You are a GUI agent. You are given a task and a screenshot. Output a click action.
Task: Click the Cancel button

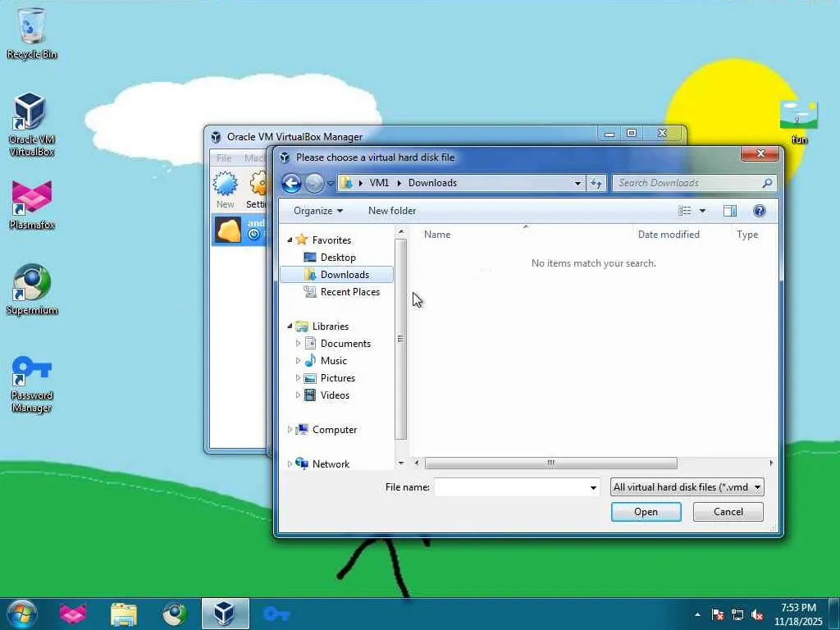(728, 512)
